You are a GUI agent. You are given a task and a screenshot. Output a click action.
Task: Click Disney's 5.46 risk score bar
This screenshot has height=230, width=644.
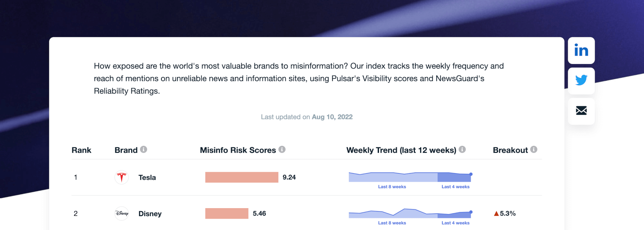227,213
